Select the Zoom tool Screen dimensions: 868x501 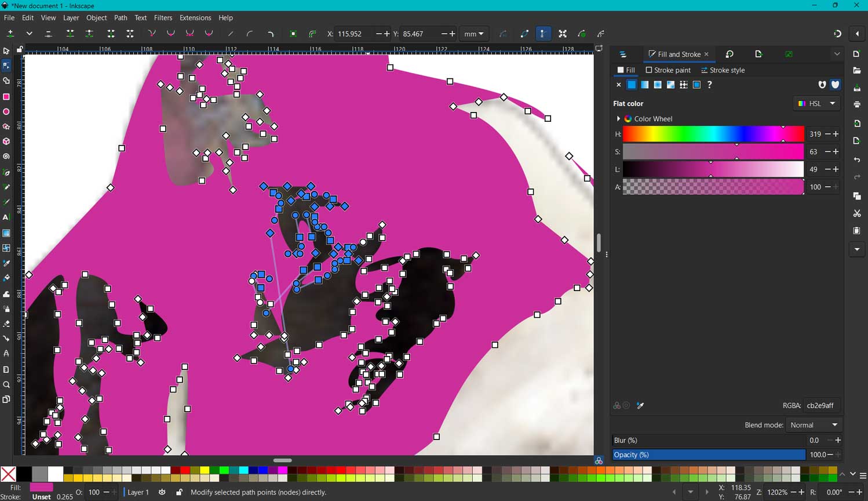tap(6, 384)
